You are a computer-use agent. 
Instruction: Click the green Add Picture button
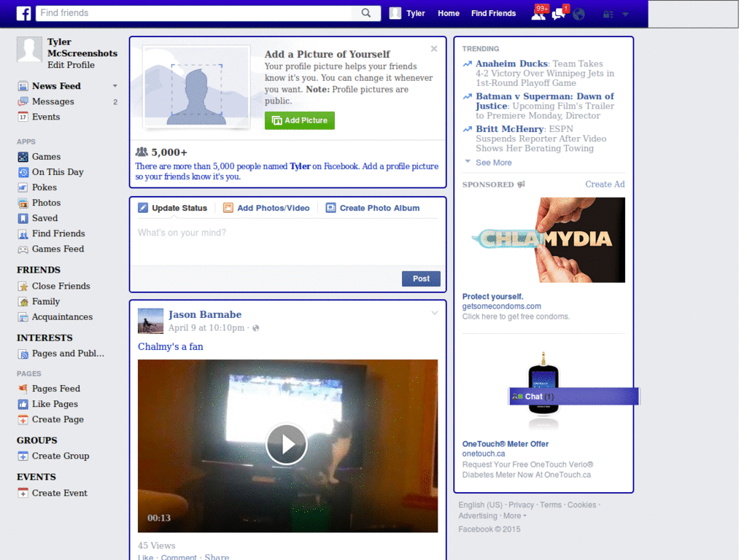point(300,120)
